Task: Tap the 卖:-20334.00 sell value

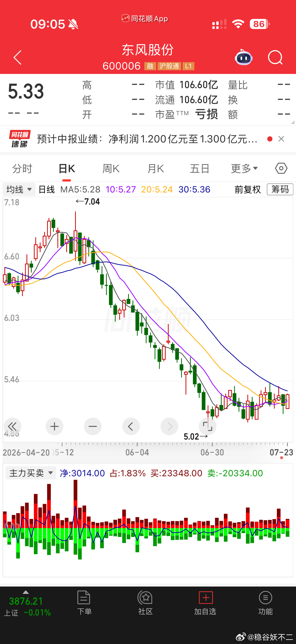Action: pos(235,473)
